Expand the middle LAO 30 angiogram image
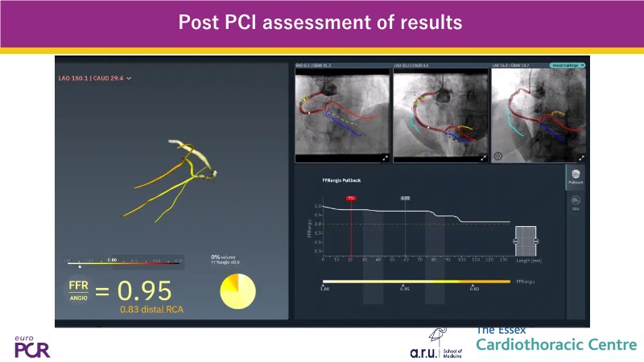 pyautogui.click(x=483, y=158)
